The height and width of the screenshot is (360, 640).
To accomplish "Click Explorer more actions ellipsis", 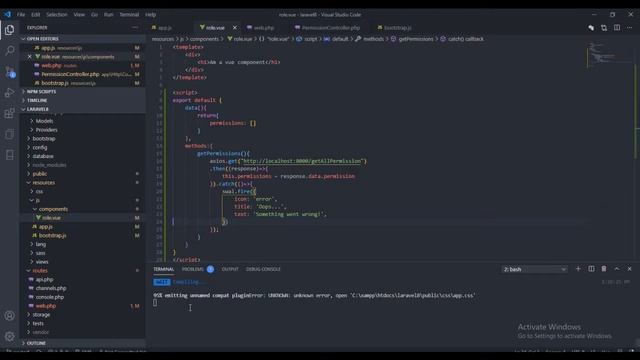I will click(135, 27).
